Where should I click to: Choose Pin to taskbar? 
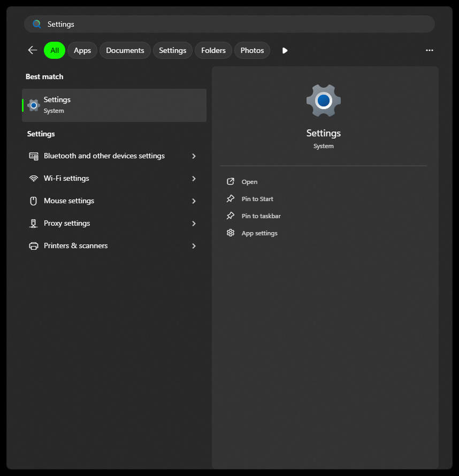[x=261, y=216]
